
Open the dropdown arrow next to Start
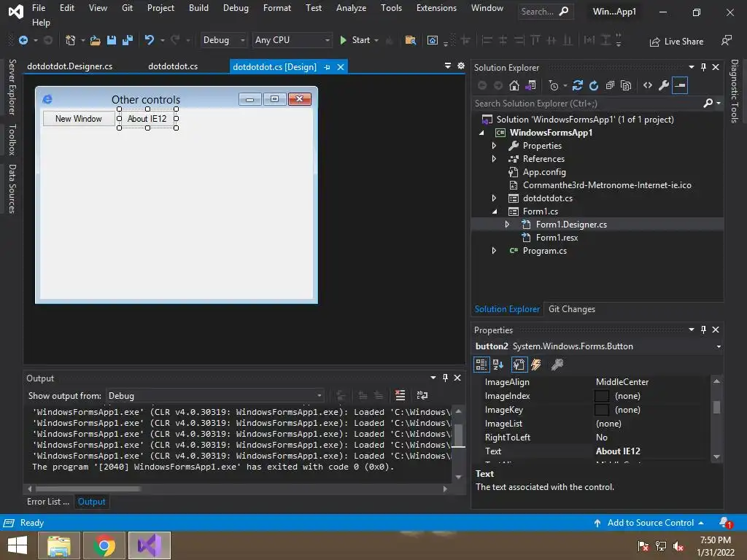376,41
